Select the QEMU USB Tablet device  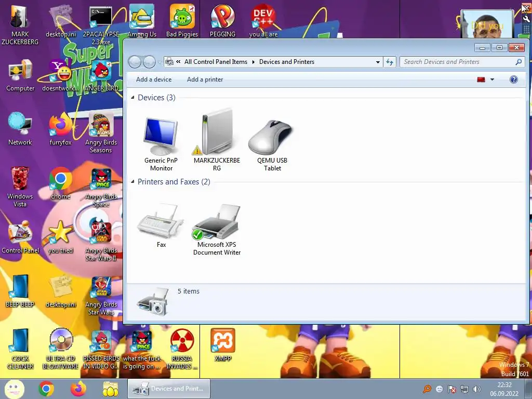pos(272,145)
